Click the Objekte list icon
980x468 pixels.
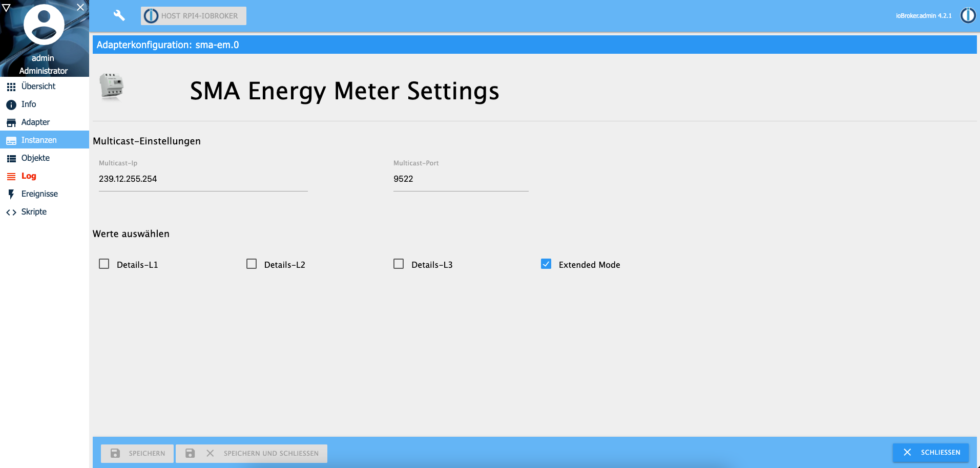[11, 159]
